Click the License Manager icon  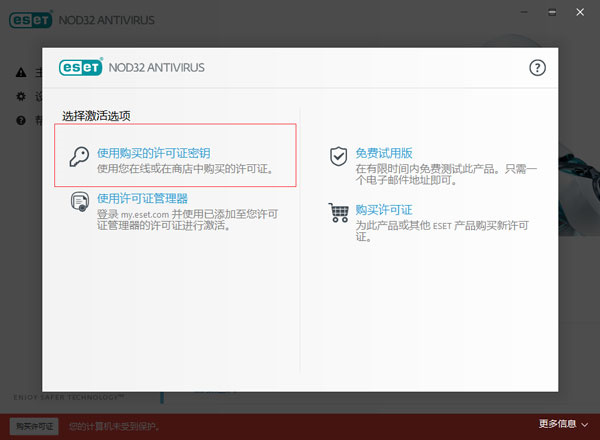(x=79, y=204)
